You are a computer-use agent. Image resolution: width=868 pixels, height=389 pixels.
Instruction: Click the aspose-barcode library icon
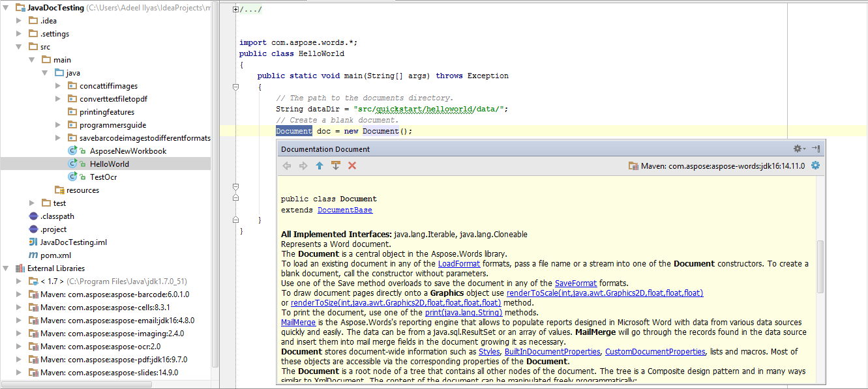pos(33,295)
